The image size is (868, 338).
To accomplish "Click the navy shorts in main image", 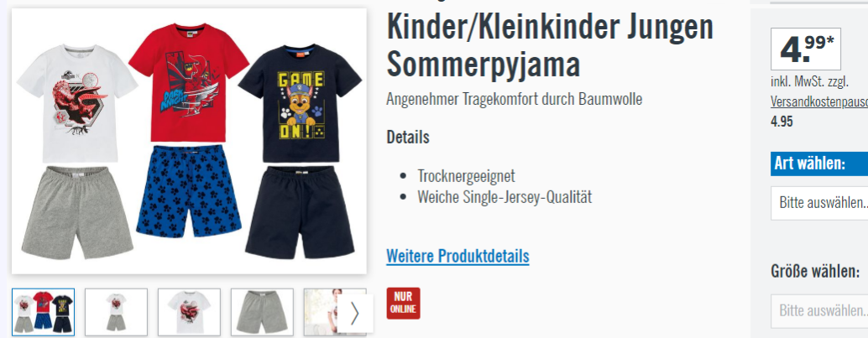I will pyautogui.click(x=300, y=212).
